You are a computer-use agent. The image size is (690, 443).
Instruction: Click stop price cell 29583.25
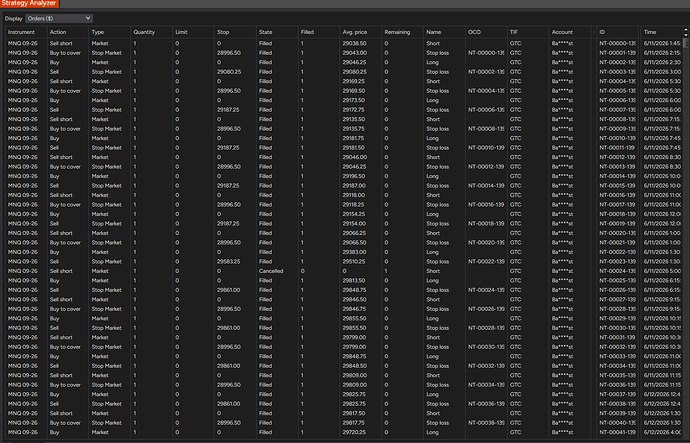[x=229, y=262]
